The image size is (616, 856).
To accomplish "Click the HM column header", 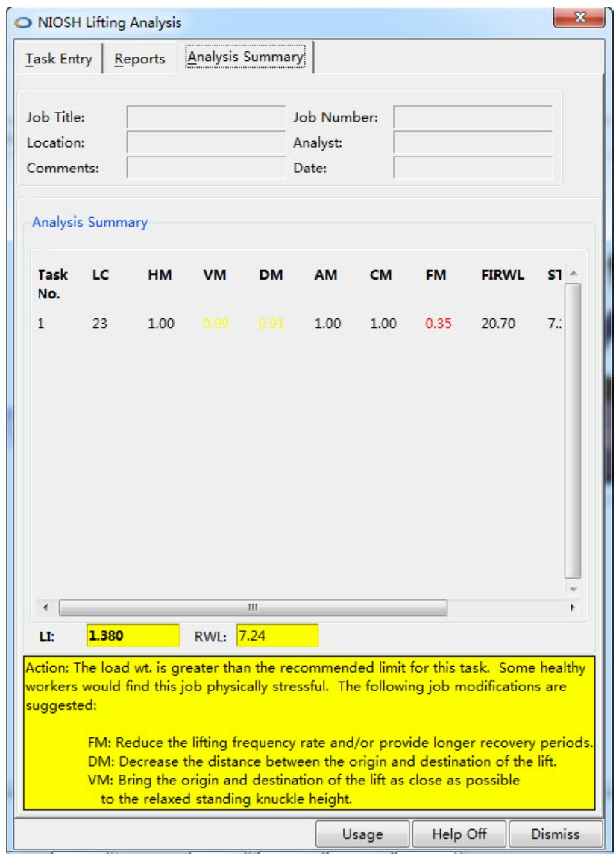I will tap(160, 274).
